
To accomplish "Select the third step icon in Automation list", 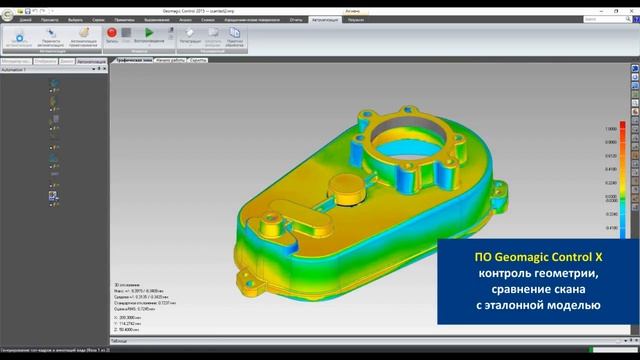I will click(x=54, y=120).
